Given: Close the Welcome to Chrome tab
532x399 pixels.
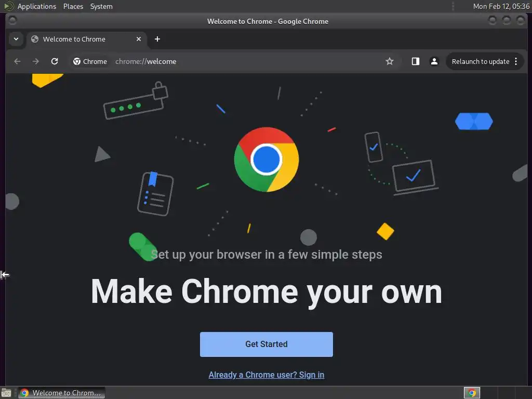Looking at the screenshot, I should pos(138,39).
